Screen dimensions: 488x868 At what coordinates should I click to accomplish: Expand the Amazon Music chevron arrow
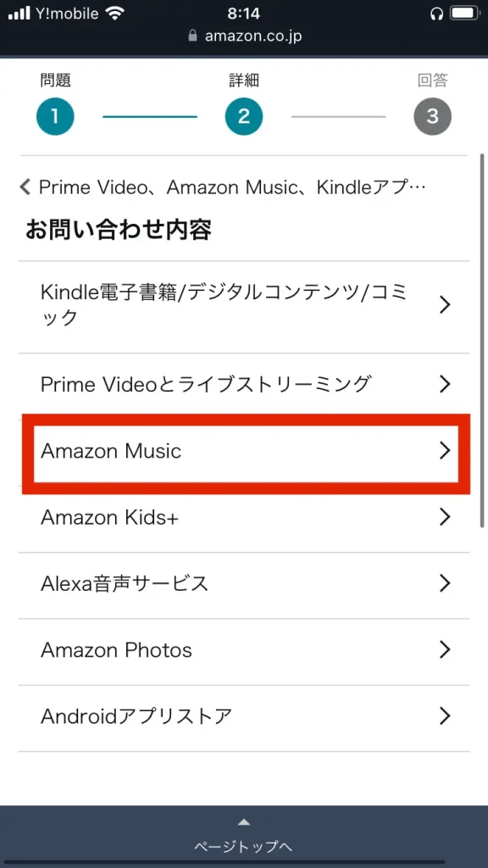(x=445, y=451)
